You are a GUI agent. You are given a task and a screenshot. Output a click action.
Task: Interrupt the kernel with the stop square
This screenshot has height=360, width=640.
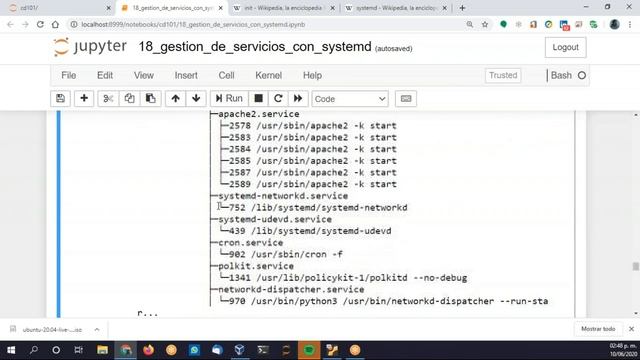click(x=258, y=98)
